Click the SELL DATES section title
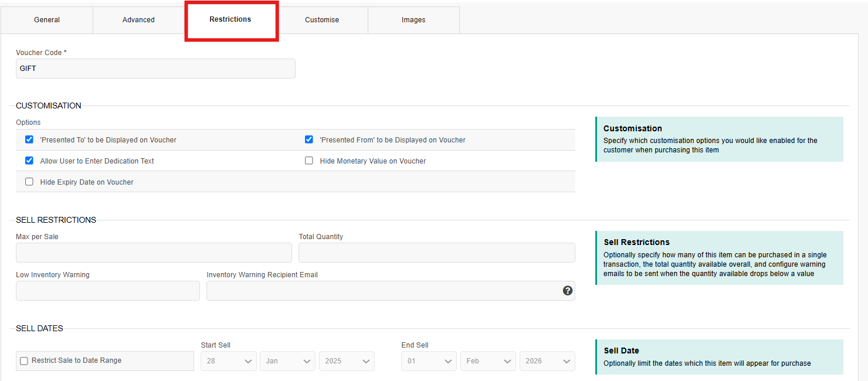The image size is (868, 381). click(39, 328)
